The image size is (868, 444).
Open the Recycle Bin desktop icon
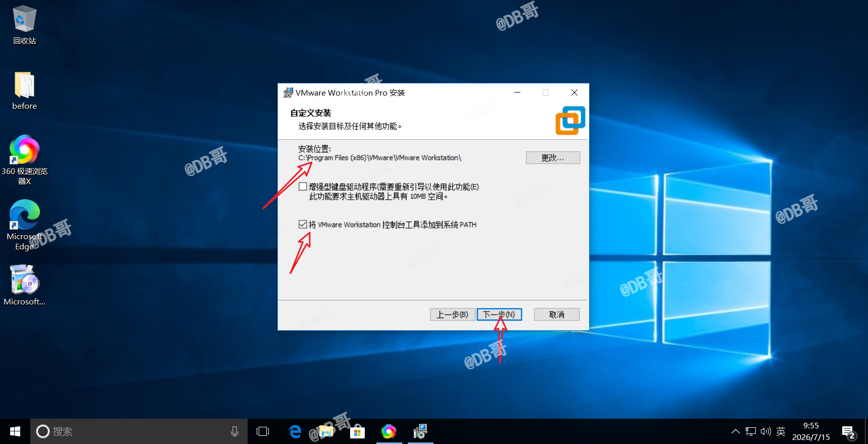(x=24, y=25)
